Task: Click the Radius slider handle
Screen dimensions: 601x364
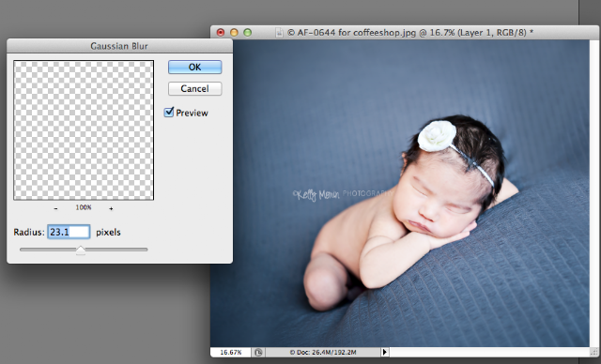Action: click(81, 250)
